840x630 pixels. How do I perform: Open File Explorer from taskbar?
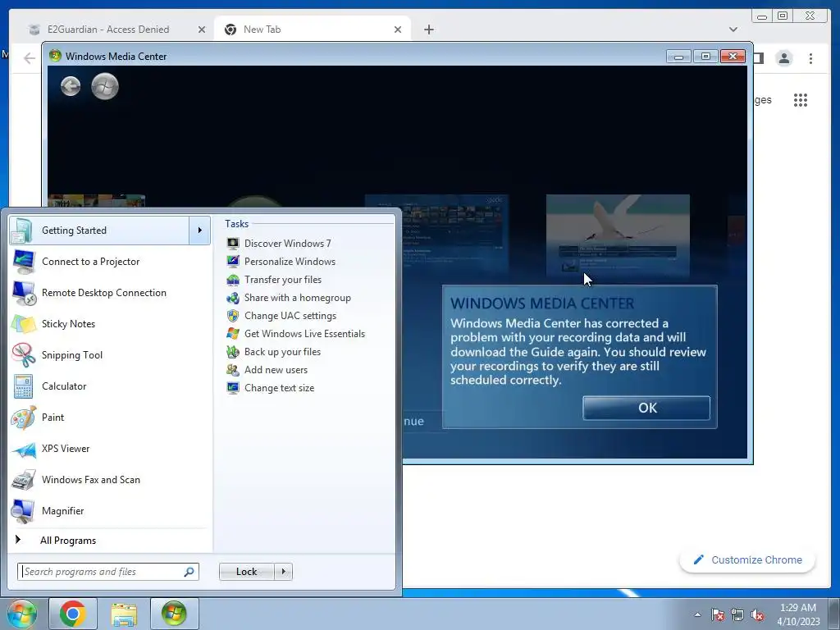tap(124, 614)
